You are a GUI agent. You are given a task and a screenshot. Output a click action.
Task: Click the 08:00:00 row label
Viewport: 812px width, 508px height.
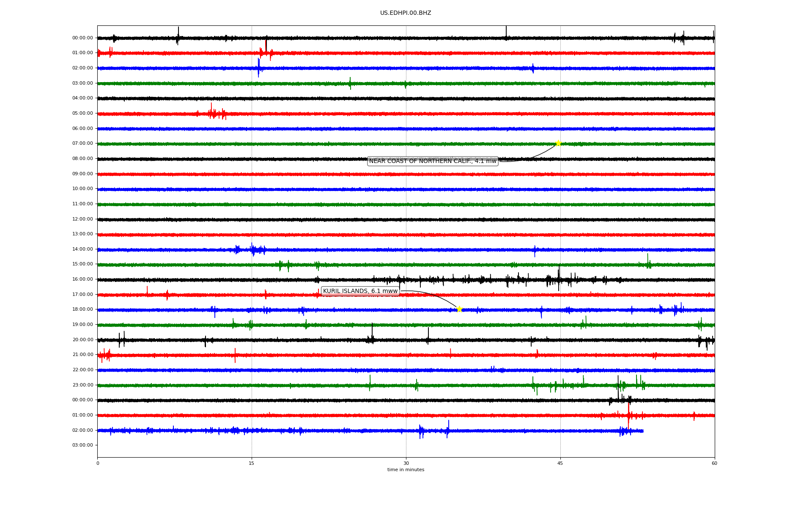click(x=82, y=158)
